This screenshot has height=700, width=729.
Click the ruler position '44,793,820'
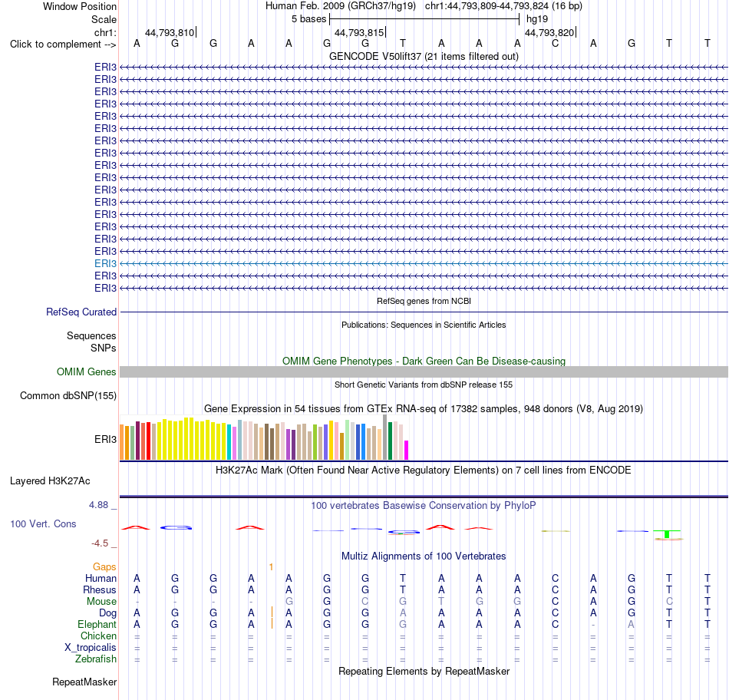[x=549, y=32]
